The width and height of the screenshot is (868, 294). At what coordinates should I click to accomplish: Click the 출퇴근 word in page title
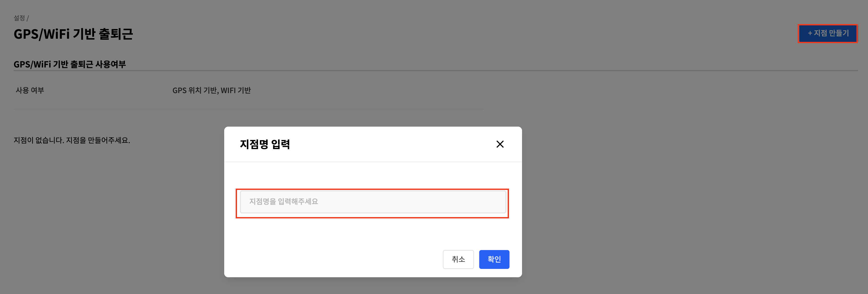pos(116,34)
